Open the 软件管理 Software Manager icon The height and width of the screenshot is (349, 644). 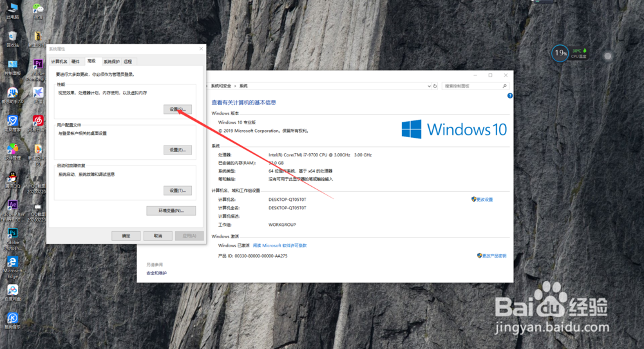pos(13,151)
